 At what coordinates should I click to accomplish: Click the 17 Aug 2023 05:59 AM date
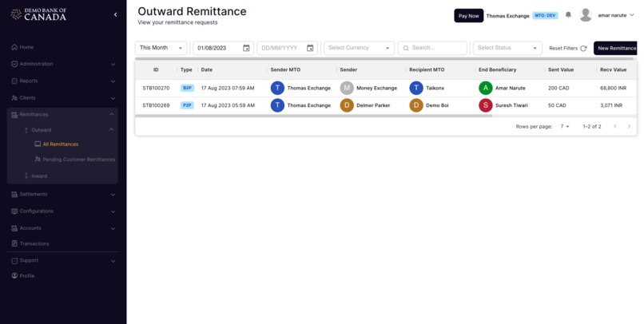coord(228,105)
